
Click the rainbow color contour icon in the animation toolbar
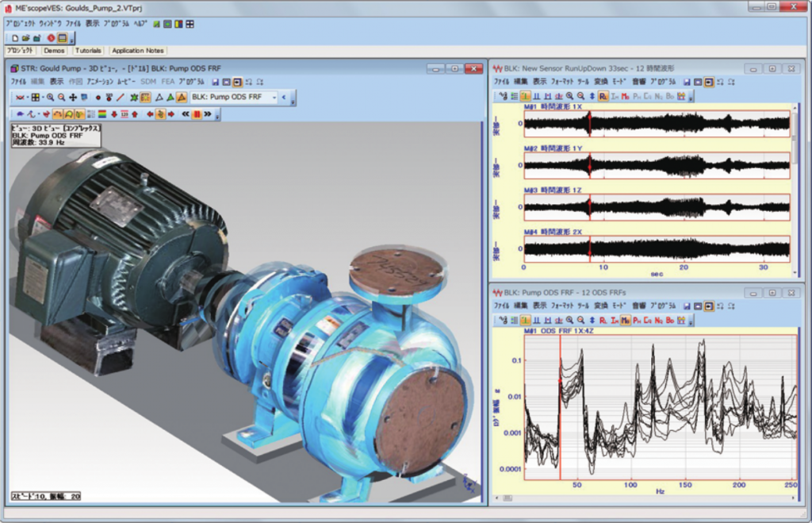tap(102, 113)
